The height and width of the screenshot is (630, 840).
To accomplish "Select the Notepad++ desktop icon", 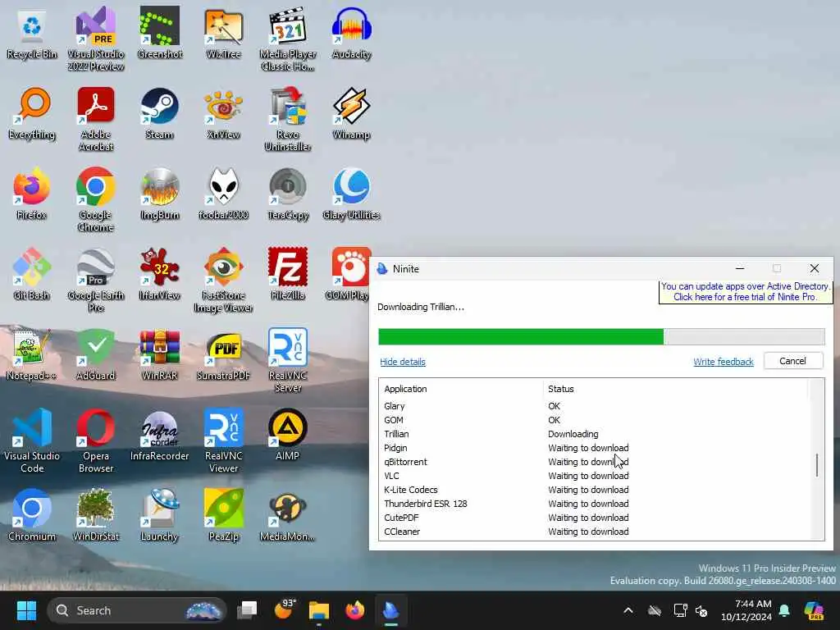I will (32, 355).
